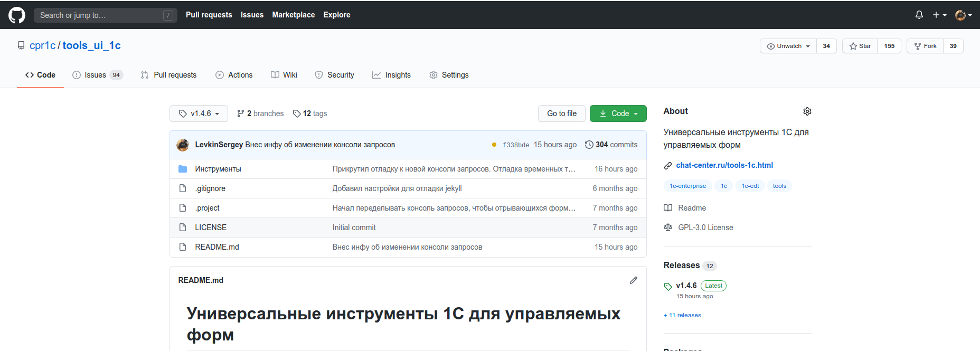The height and width of the screenshot is (351, 980).
Task: Switch to the Wiki tab
Action: click(x=284, y=75)
